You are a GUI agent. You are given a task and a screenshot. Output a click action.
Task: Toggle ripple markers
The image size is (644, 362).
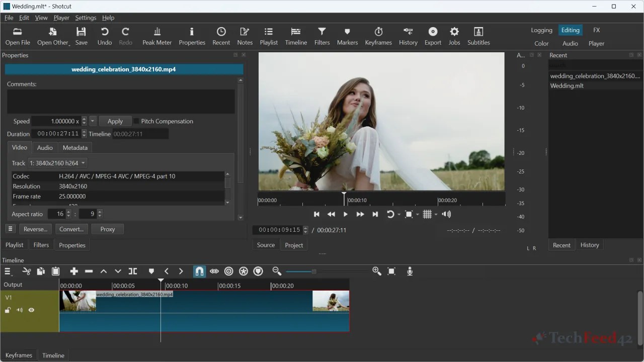point(258,271)
